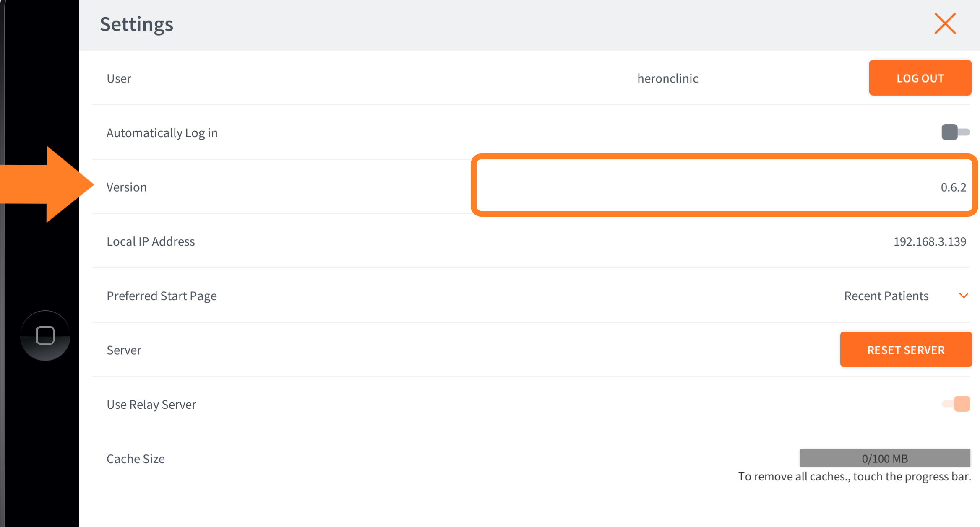
Task: Click the RESET SERVER button
Action: [905, 350]
